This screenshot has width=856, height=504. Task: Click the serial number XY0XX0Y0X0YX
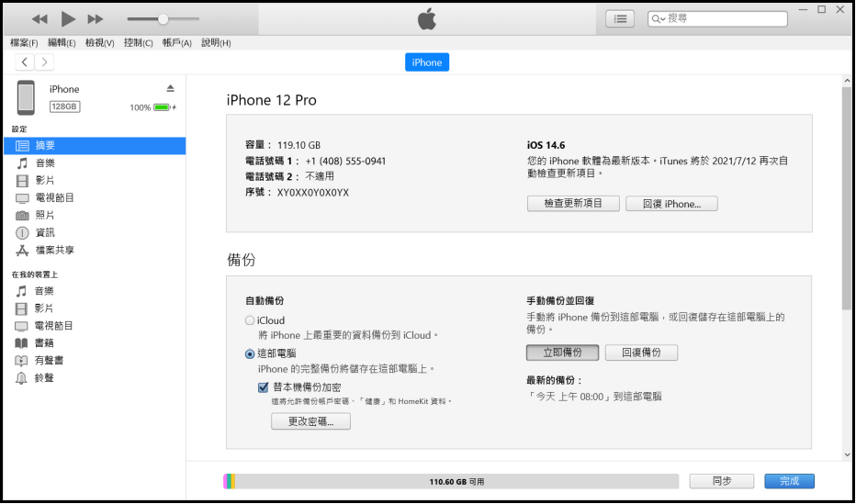(x=313, y=193)
